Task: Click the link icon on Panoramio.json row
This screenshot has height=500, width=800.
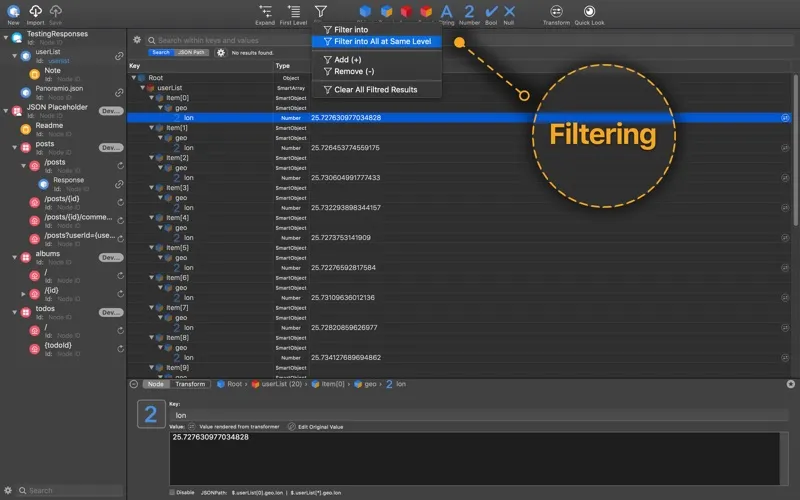Action: tap(119, 92)
